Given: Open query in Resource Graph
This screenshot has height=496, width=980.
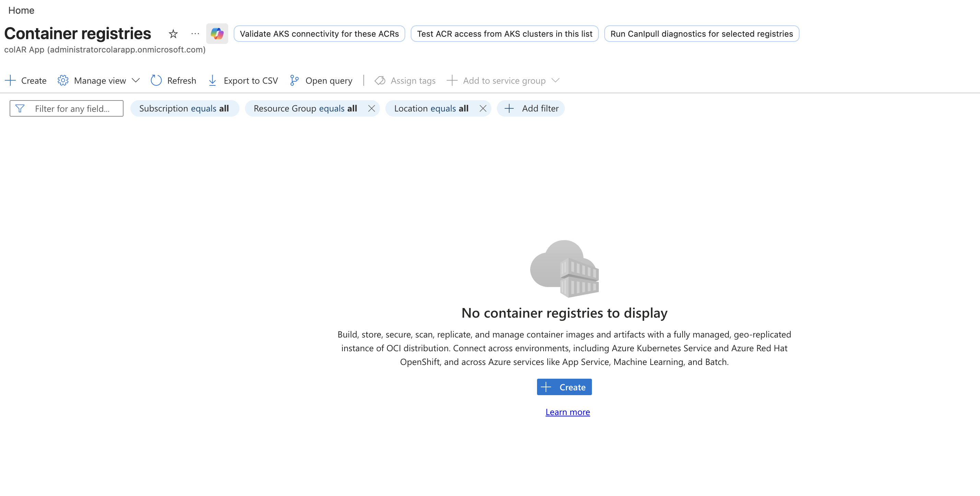Looking at the screenshot, I should tap(321, 80).
